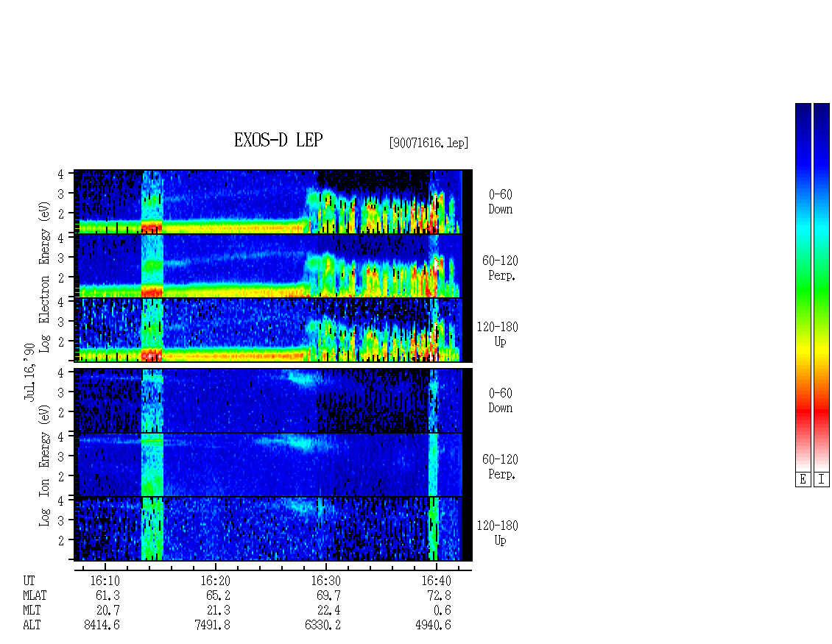Click the 16:20 UT time value
Image resolution: width=832 pixels, height=644 pixels.
[x=216, y=581]
